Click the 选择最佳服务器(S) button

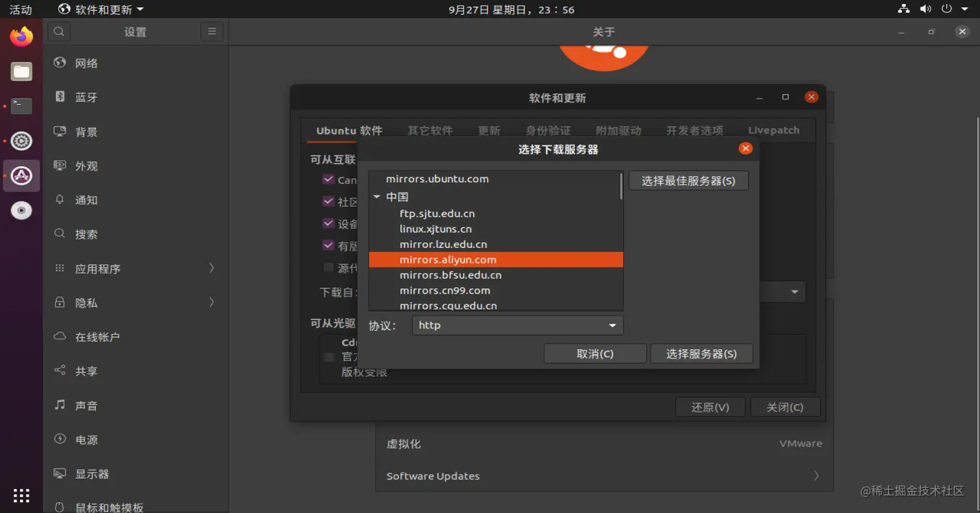[x=688, y=181]
